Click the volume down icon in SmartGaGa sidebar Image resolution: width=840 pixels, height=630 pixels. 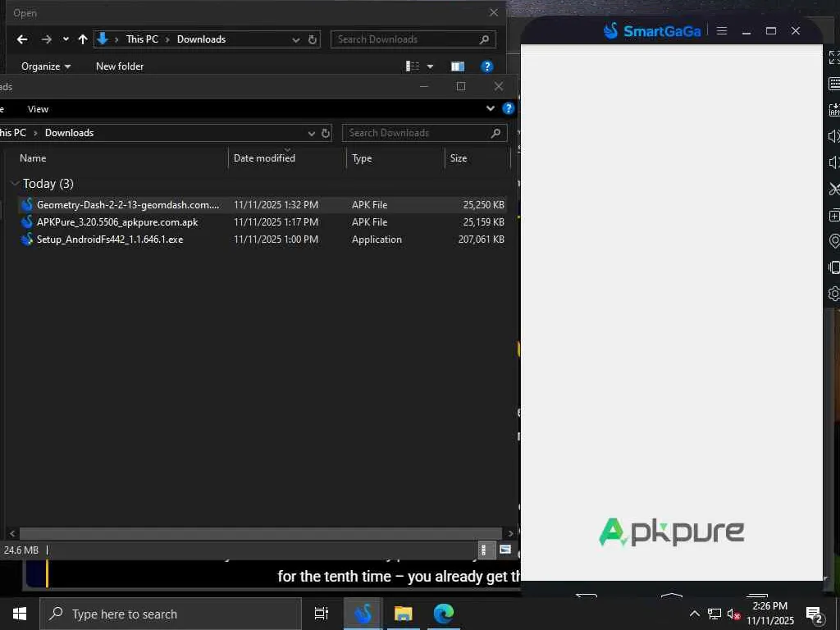click(x=833, y=162)
